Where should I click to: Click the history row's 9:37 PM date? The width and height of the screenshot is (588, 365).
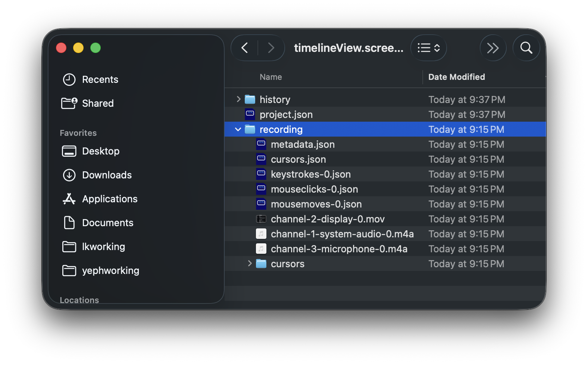(467, 100)
